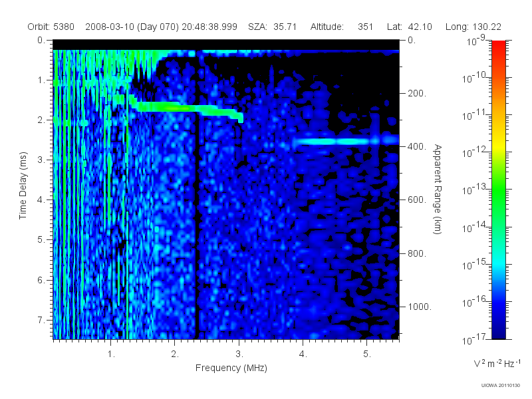Click the timestamp '20:48:38.999'

(x=209, y=27)
